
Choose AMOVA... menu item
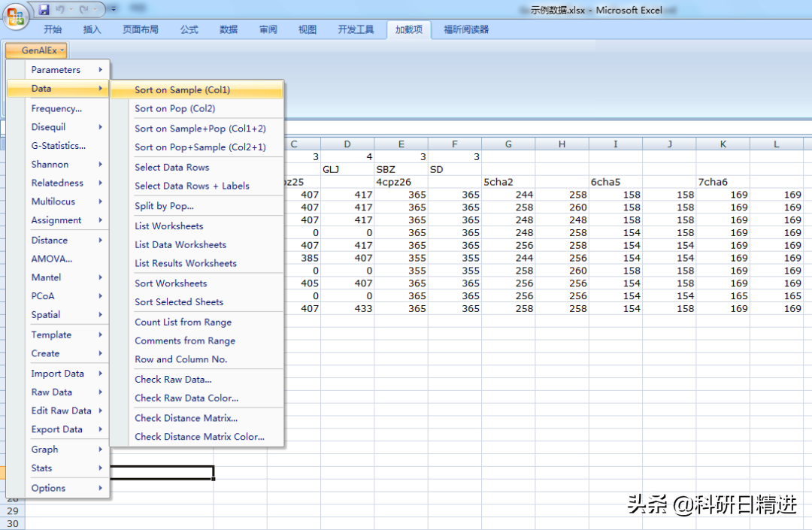pyautogui.click(x=58, y=259)
